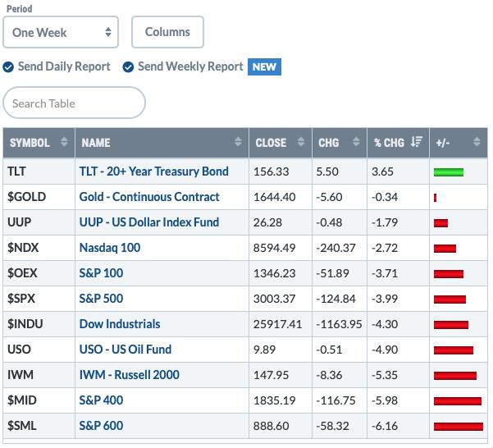
Task: Toggle the Send Daily Report checkbox
Action: 8,67
